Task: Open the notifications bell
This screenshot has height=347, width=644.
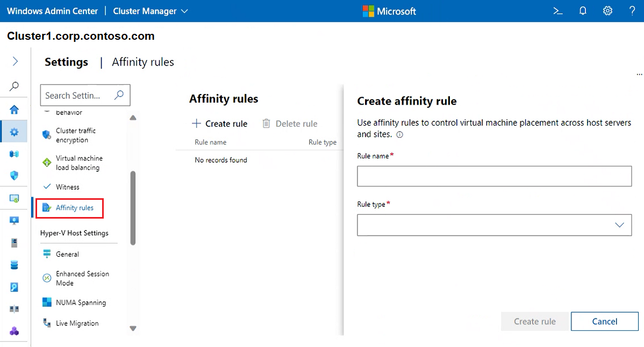Action: [583, 11]
